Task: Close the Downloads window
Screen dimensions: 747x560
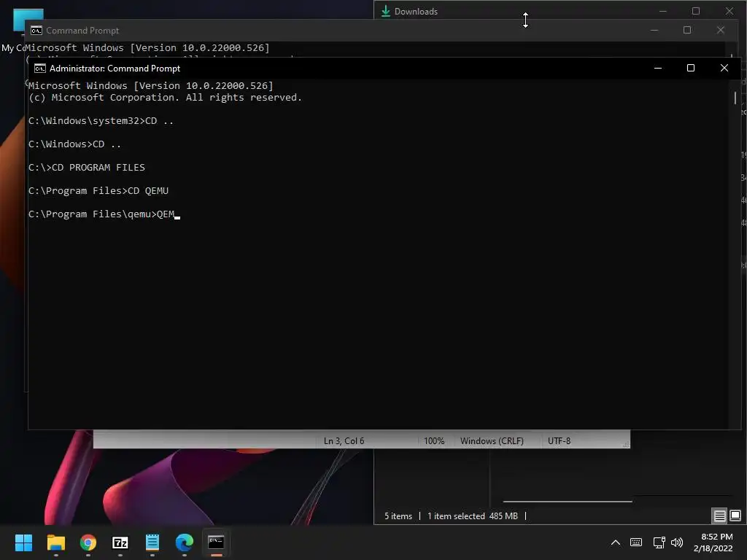Action: click(x=729, y=11)
